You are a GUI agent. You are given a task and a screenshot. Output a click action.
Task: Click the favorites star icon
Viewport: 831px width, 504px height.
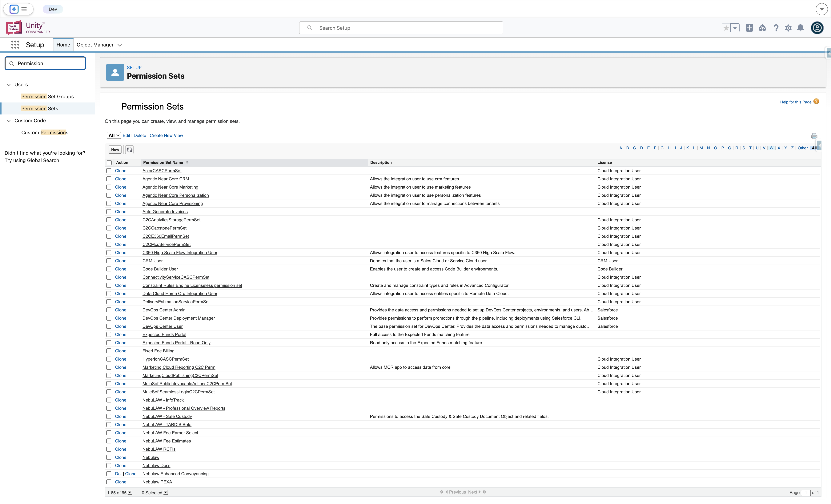[726, 28]
